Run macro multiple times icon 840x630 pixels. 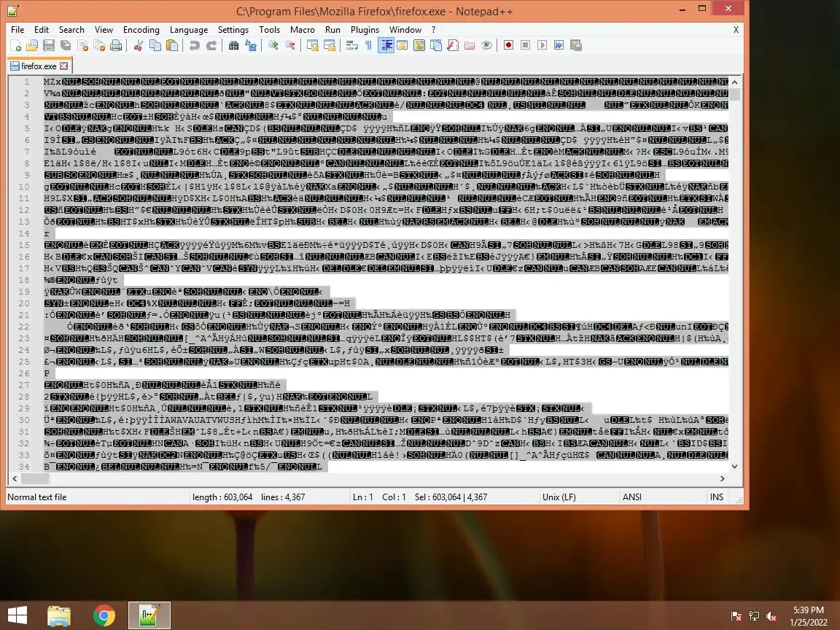click(559, 45)
